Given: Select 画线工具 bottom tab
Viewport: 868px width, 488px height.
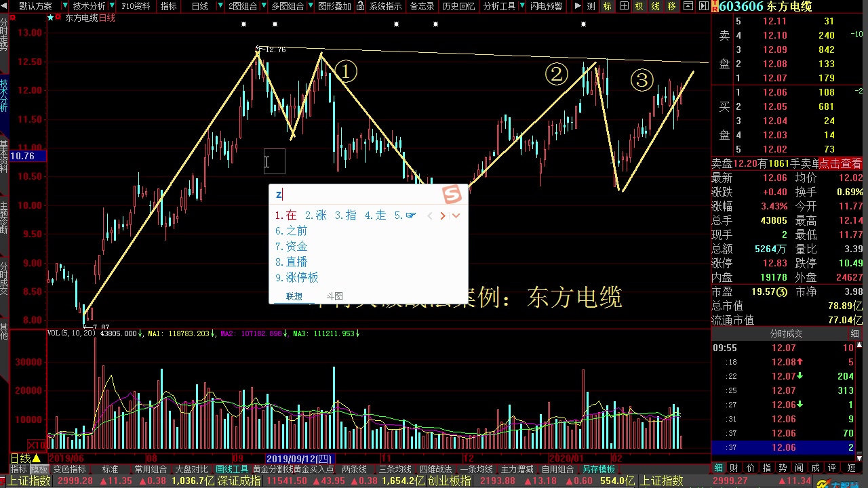Looking at the screenshot, I should click(232, 469).
